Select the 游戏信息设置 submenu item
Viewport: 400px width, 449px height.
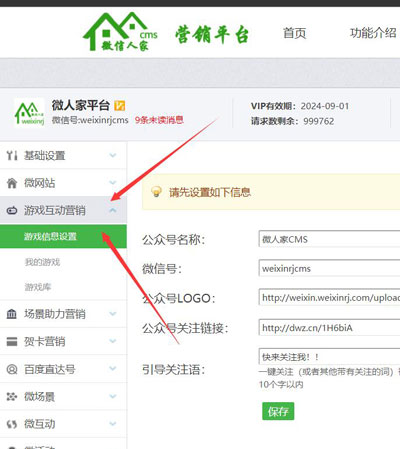[63, 237]
